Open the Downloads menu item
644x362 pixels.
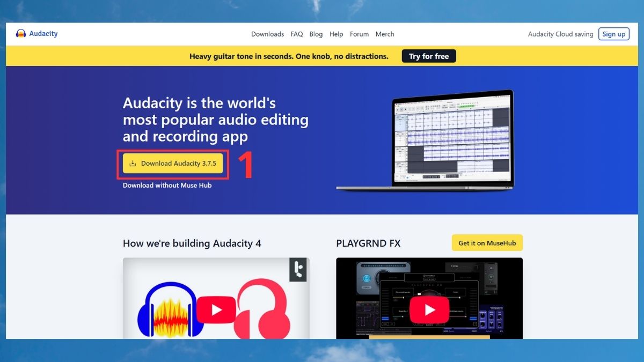pos(267,34)
